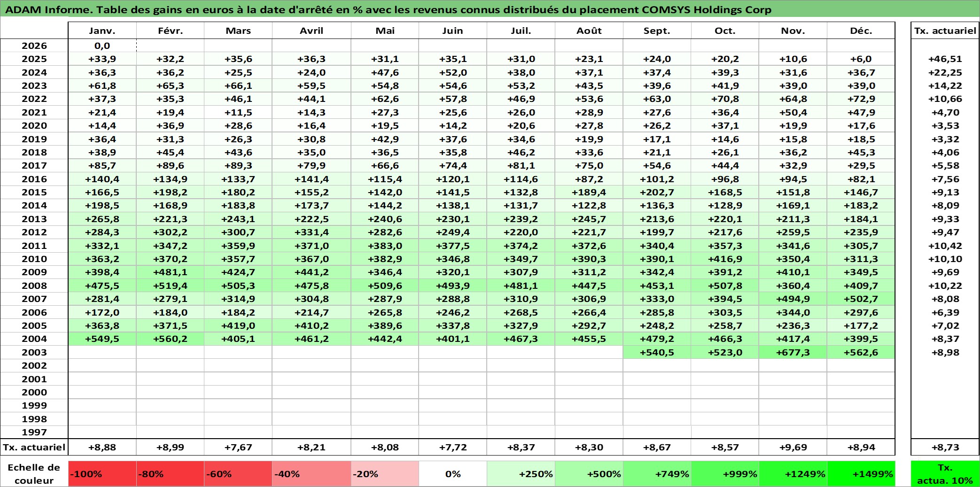The height and width of the screenshot is (487, 980).
Task: Select the +6,0 cell in Déc. 2025
Action: click(x=861, y=59)
